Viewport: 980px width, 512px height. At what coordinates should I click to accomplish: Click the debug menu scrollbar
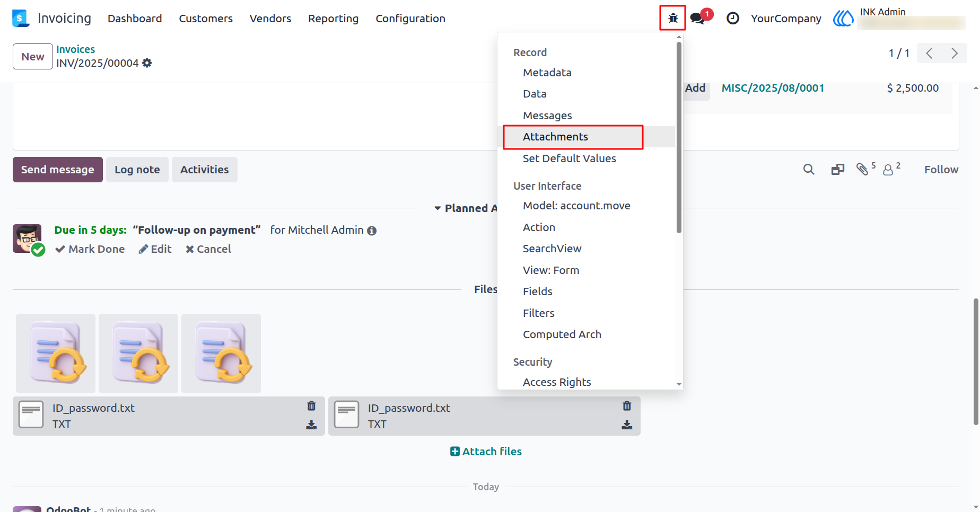point(679,138)
